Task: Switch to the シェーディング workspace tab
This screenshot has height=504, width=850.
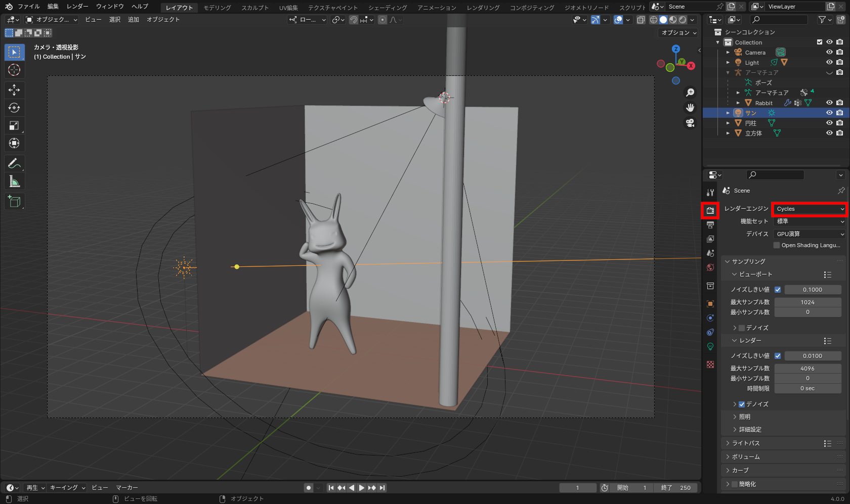Action: pyautogui.click(x=388, y=8)
